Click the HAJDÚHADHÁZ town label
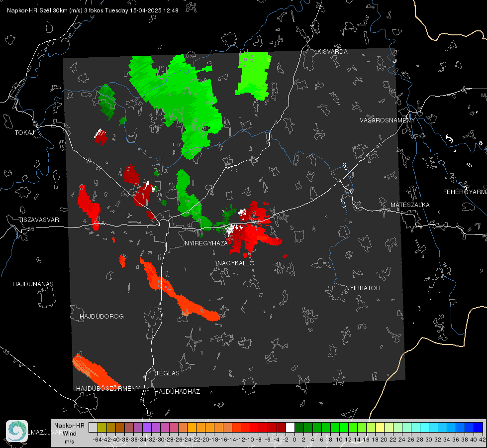487x448 pixels. pyautogui.click(x=177, y=392)
